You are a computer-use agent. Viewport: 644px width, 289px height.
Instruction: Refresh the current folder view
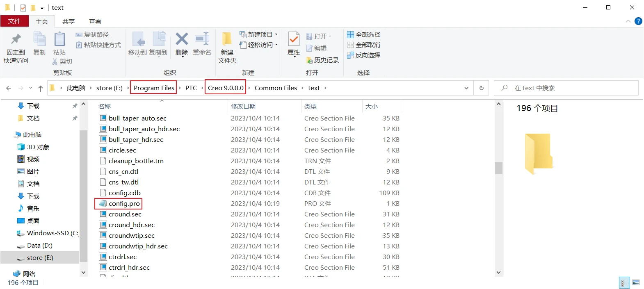tap(482, 88)
